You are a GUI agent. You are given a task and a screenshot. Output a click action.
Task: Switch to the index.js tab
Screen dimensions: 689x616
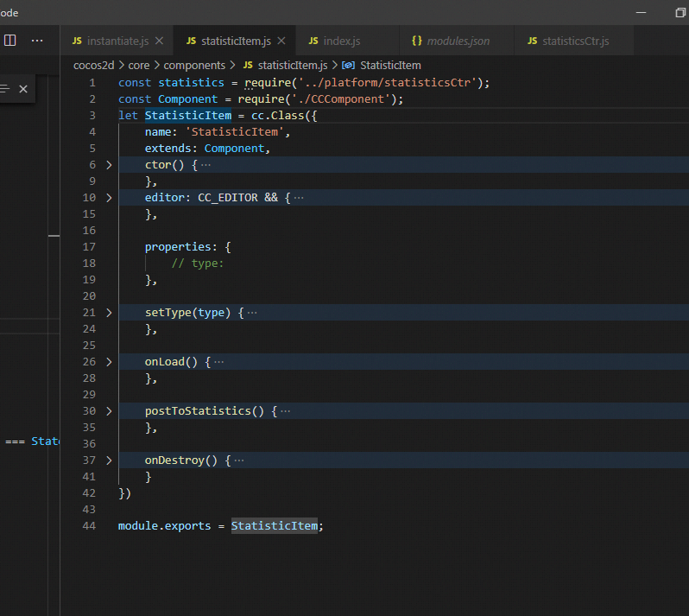[341, 41]
